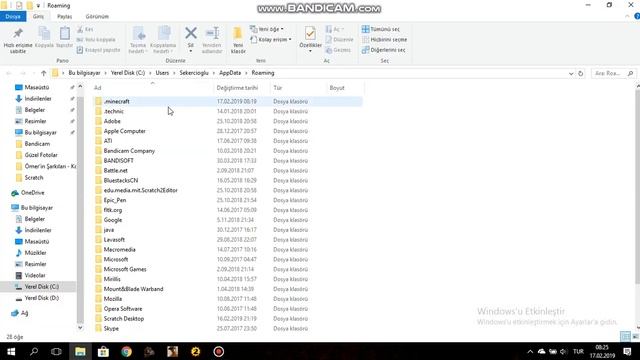Image resolution: width=640 pixels, height=360 pixels.
Task: Open Google Chrome on taskbar
Action: (x=127, y=351)
